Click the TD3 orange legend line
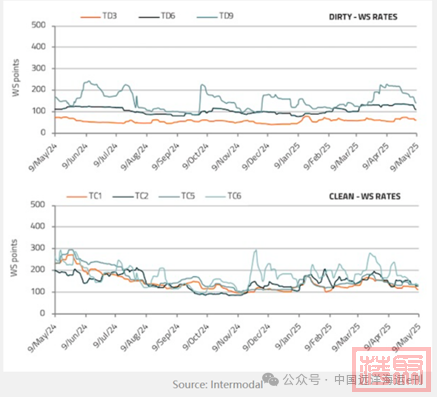Image resolution: width=437 pixels, height=397 pixels. tap(91, 17)
